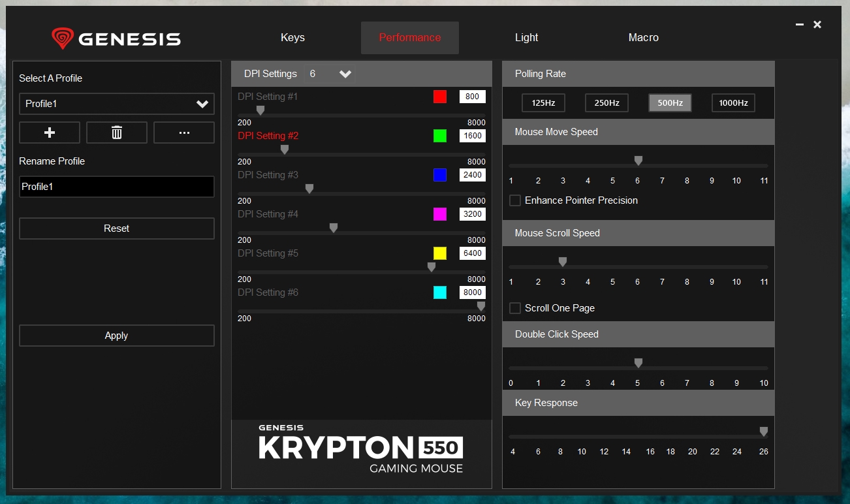Click the Polling Rate section header
Screen dimensions: 850x504
(638, 74)
